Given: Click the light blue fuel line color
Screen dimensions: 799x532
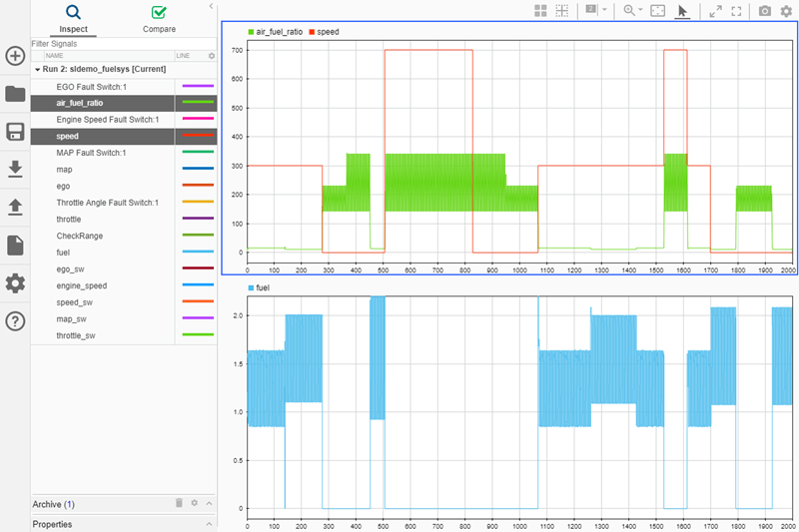Looking at the screenshot, I should (x=198, y=252).
